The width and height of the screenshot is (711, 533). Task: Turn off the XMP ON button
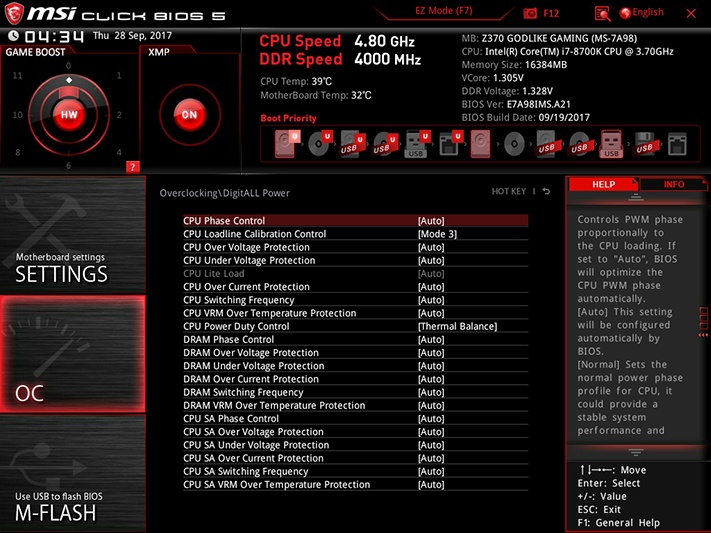pyautogui.click(x=190, y=115)
